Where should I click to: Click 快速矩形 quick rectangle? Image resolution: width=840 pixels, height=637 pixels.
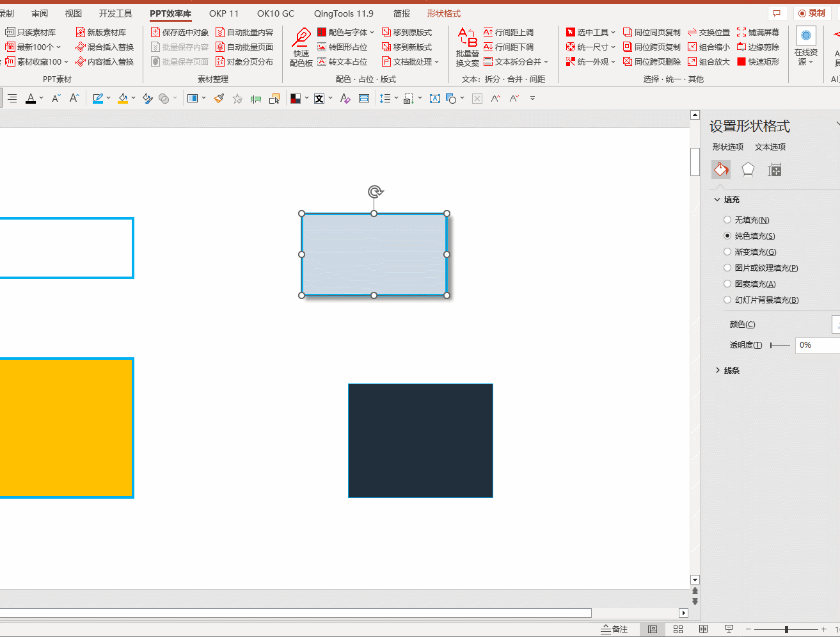tap(758, 61)
